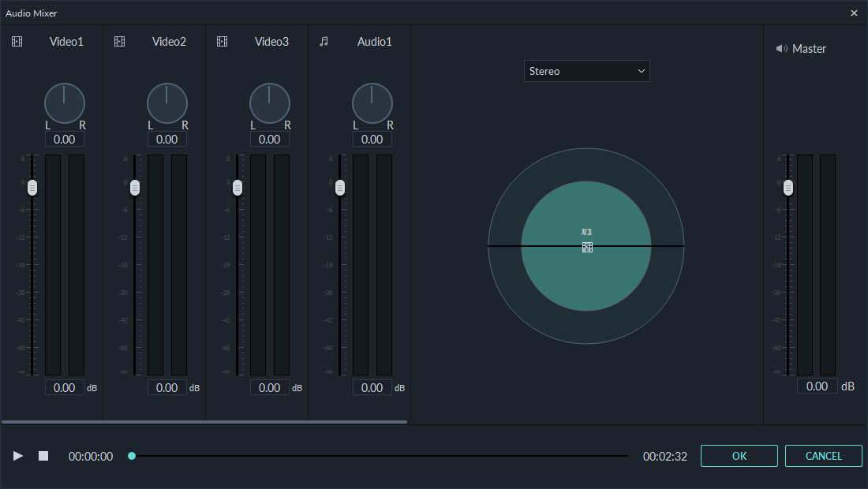Click the Audio1 track label
868x489 pixels.
coord(375,42)
